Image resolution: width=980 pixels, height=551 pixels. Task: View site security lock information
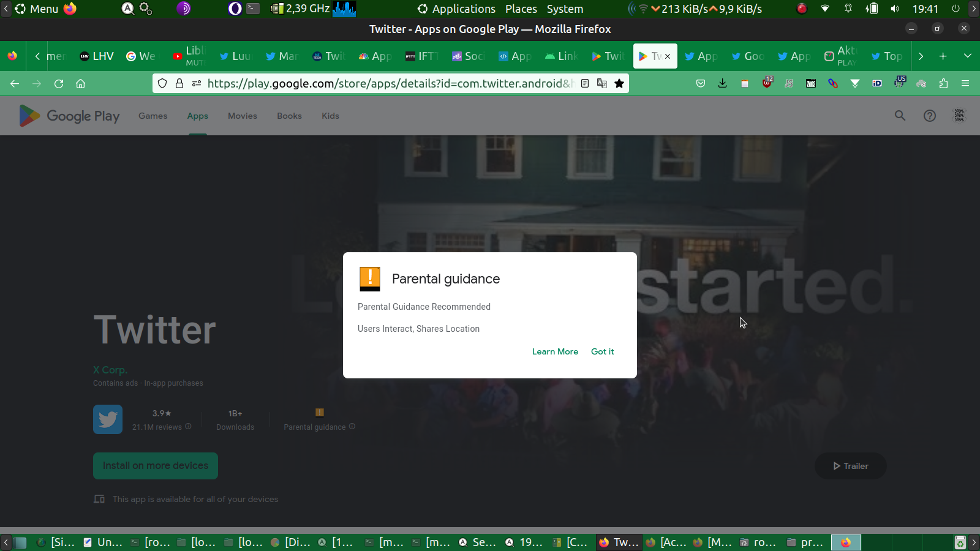(x=179, y=83)
